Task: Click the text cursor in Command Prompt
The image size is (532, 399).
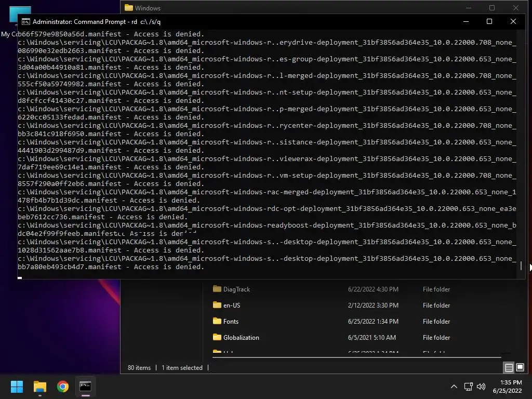Action: pyautogui.click(x=20, y=277)
